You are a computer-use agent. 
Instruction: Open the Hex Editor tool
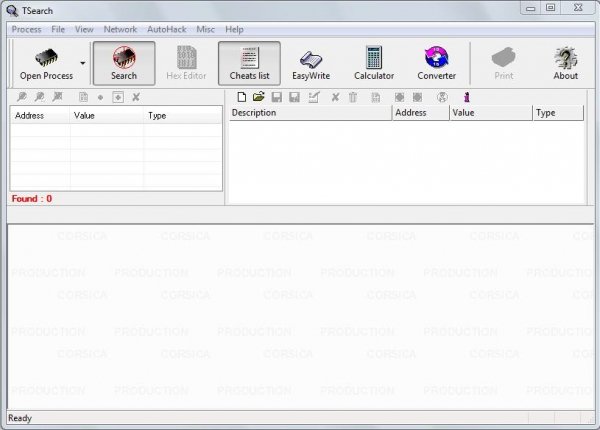tap(186, 64)
